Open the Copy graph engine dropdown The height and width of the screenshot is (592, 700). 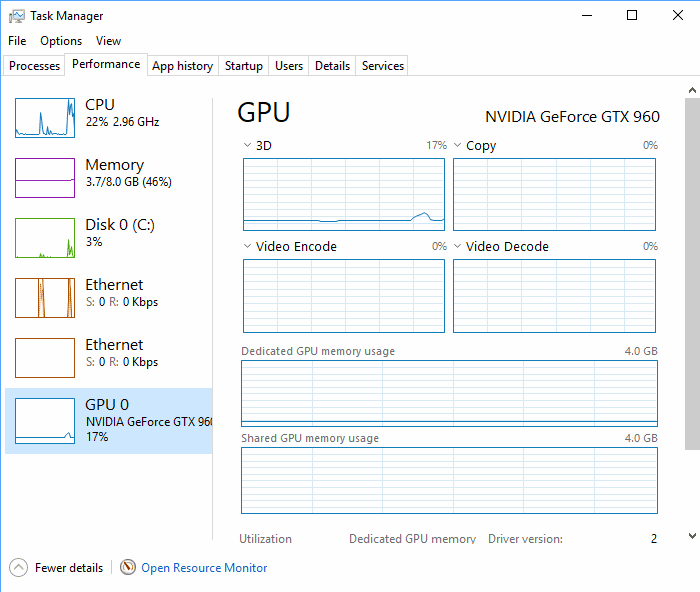(458, 145)
